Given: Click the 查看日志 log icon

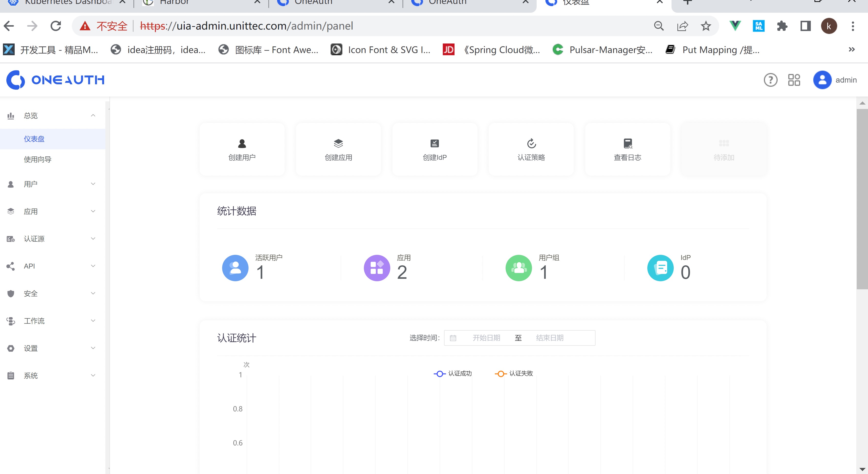Looking at the screenshot, I should click(628, 143).
